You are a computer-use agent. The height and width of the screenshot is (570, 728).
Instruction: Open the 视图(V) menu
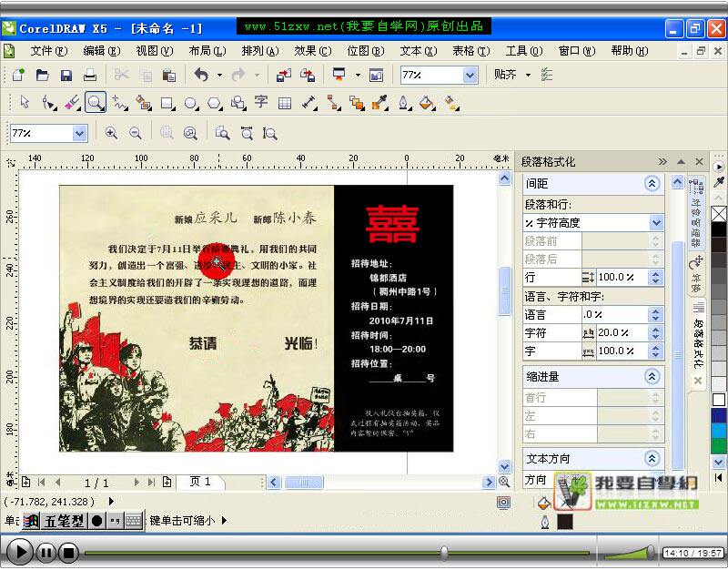(x=154, y=51)
